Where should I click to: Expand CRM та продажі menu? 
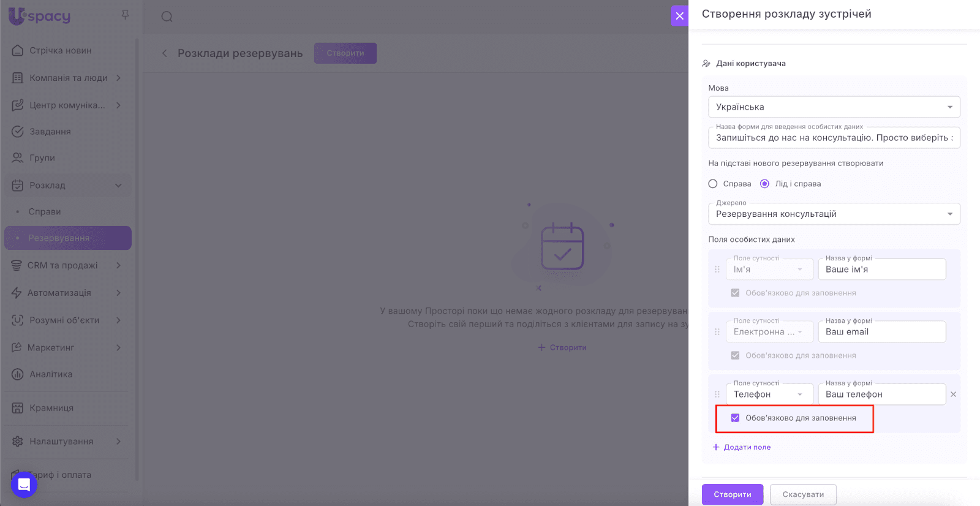click(118, 265)
